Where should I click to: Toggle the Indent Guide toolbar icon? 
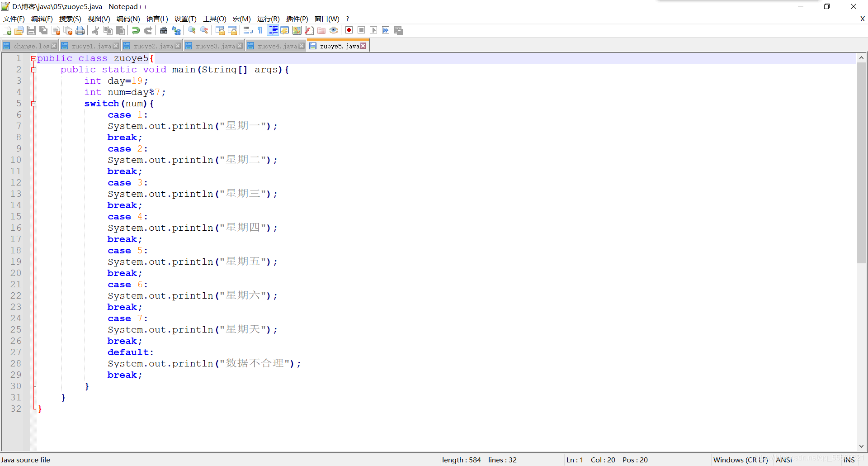click(x=273, y=30)
